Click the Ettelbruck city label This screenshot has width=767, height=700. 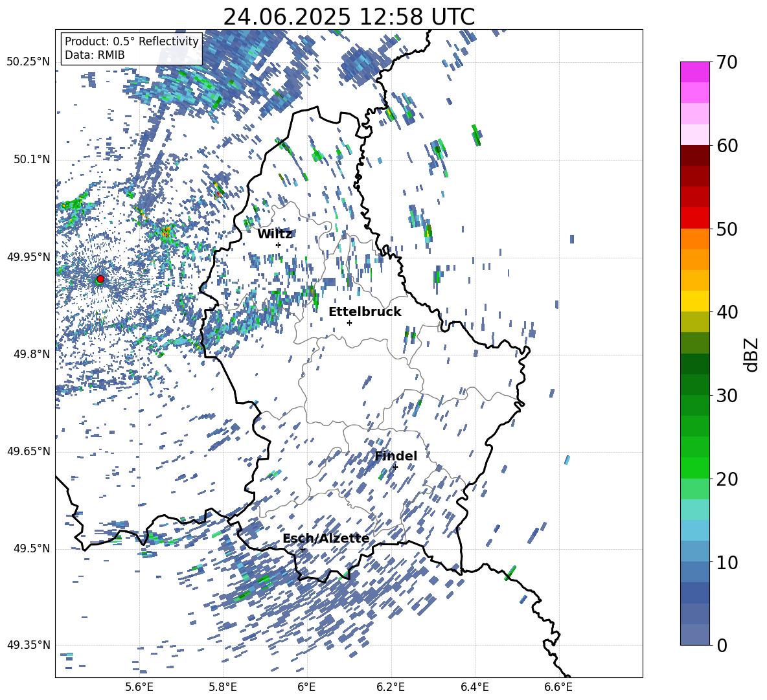(365, 311)
